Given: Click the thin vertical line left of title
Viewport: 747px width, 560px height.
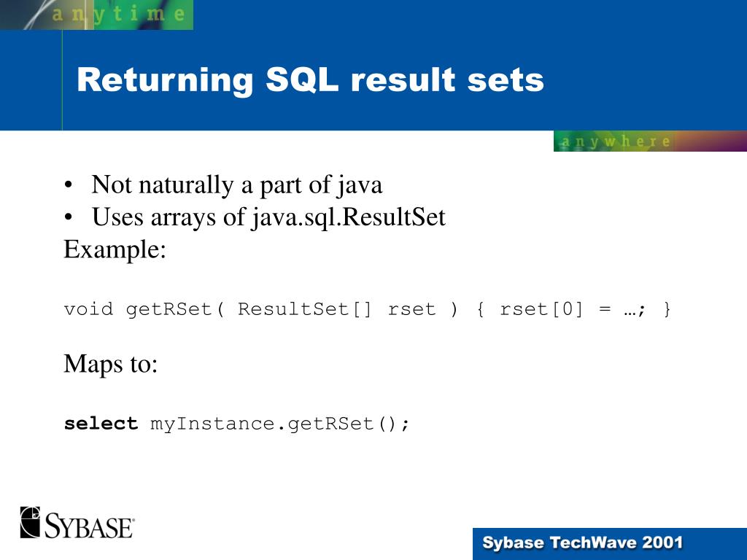Looking at the screenshot, I should click(63, 80).
